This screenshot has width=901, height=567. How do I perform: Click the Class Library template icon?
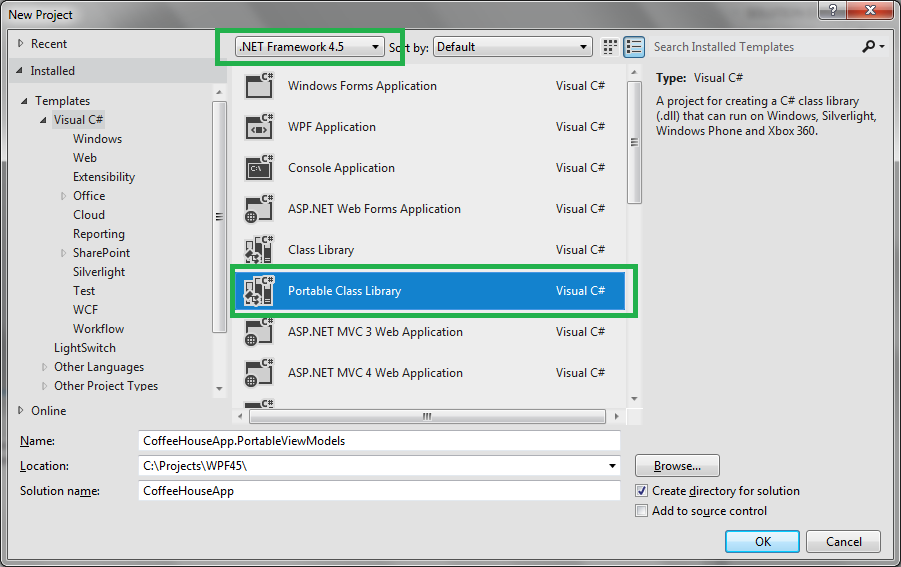[x=259, y=250]
